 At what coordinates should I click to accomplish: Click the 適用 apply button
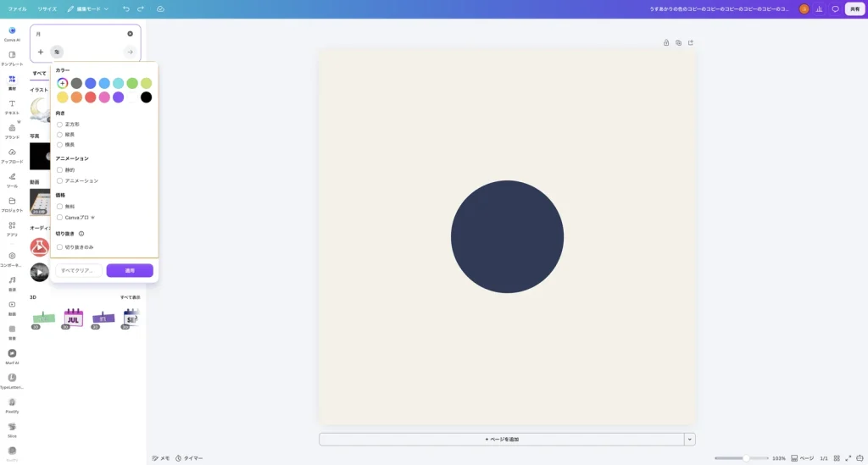[x=130, y=270]
